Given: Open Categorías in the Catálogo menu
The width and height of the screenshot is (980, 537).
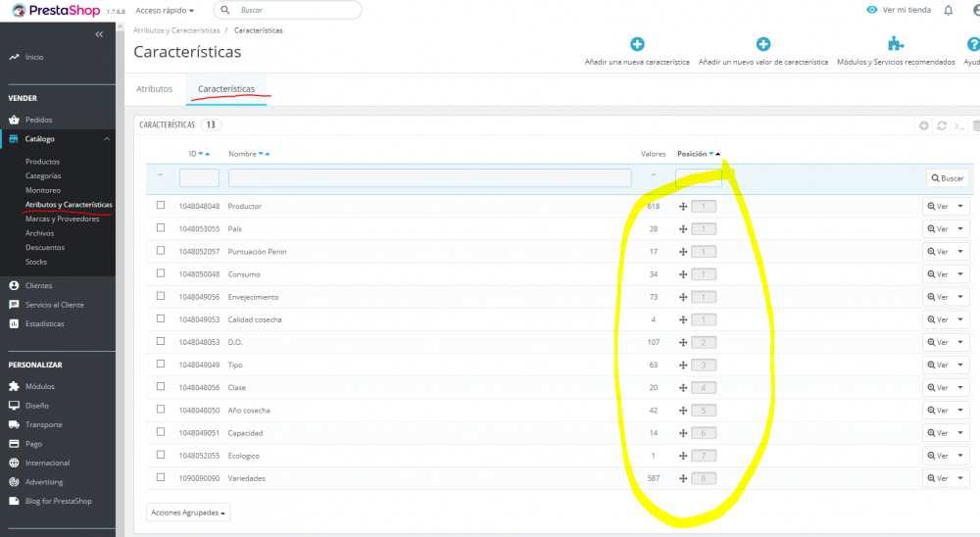Looking at the screenshot, I should 43,175.
